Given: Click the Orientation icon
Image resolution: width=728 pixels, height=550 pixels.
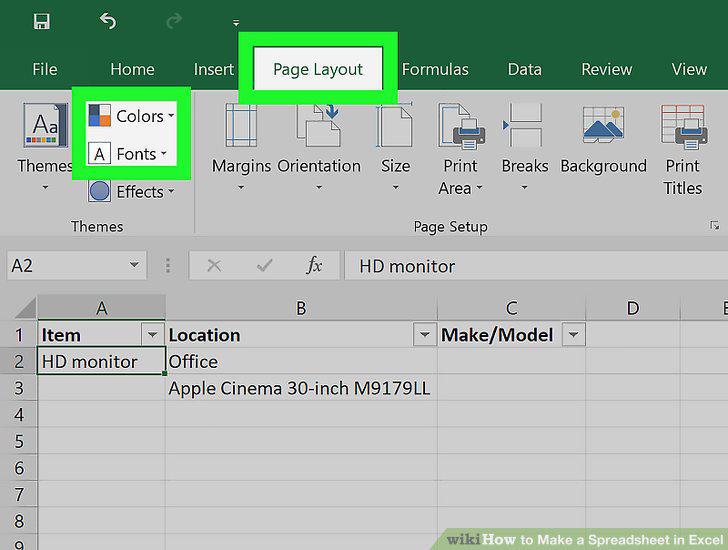Looking at the screenshot, I should [x=319, y=125].
